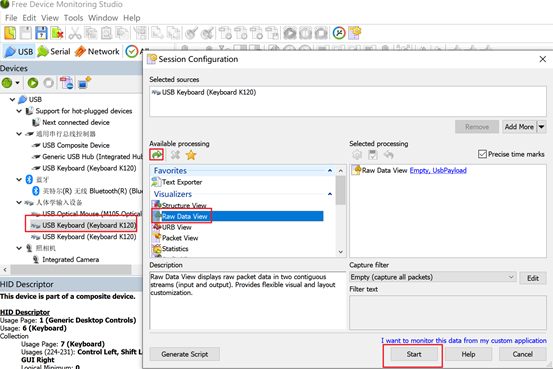Open the Help menu

pos(132,18)
